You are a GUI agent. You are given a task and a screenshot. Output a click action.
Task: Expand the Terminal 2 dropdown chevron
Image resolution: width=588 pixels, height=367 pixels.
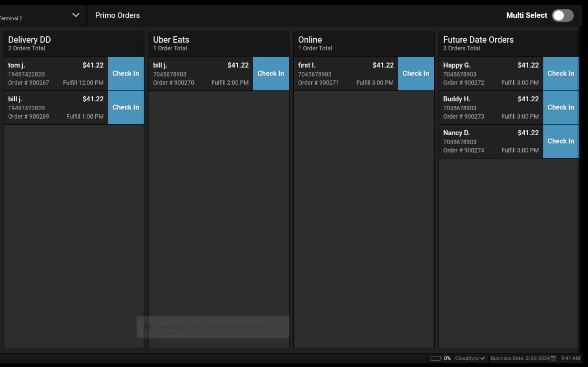coord(75,15)
